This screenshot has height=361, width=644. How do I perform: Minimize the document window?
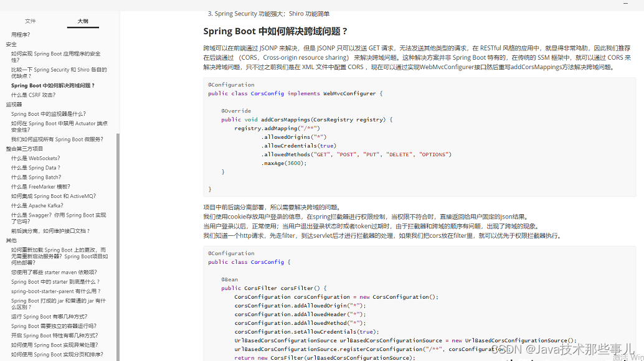tap(625, 3)
